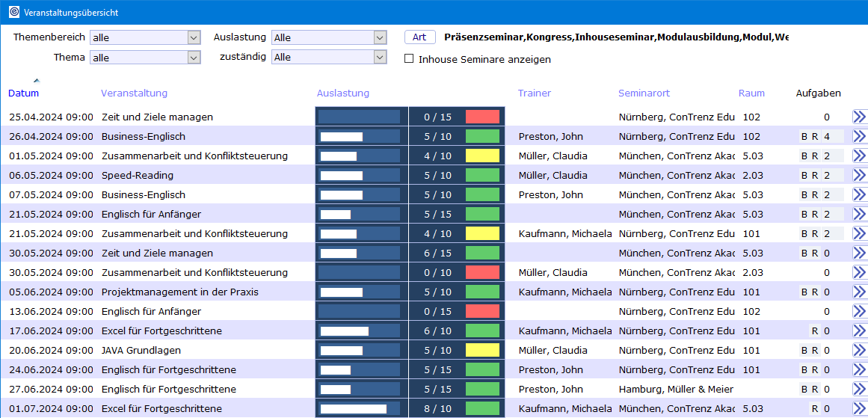Click the Art button
The image size is (868, 418).
pyautogui.click(x=419, y=37)
